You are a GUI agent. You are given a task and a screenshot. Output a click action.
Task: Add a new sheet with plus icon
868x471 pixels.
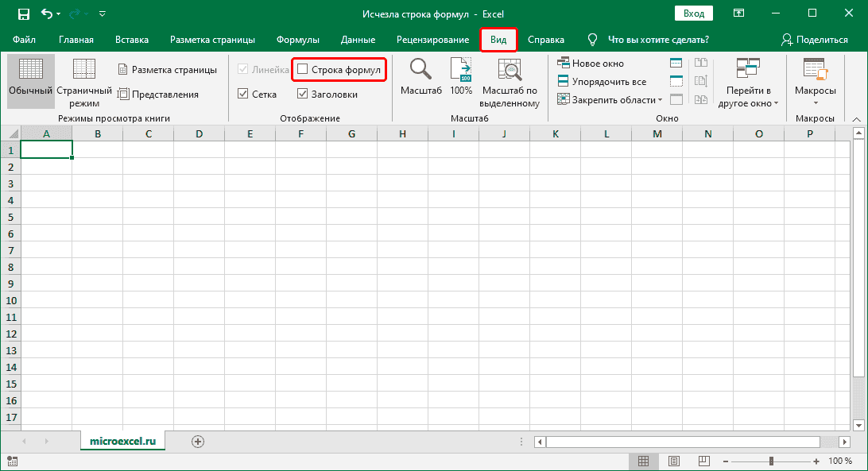coord(198,441)
